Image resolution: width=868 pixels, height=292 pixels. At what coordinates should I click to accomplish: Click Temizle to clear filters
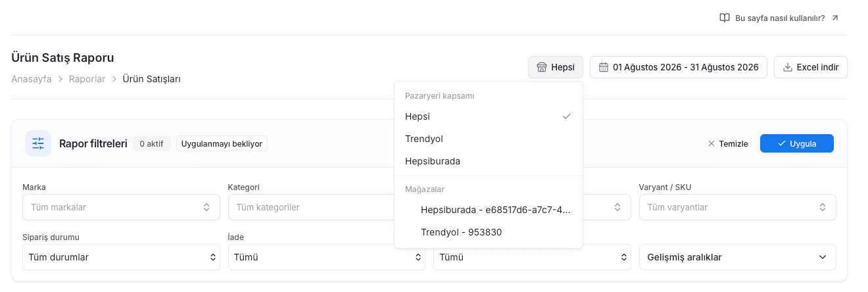tap(728, 143)
